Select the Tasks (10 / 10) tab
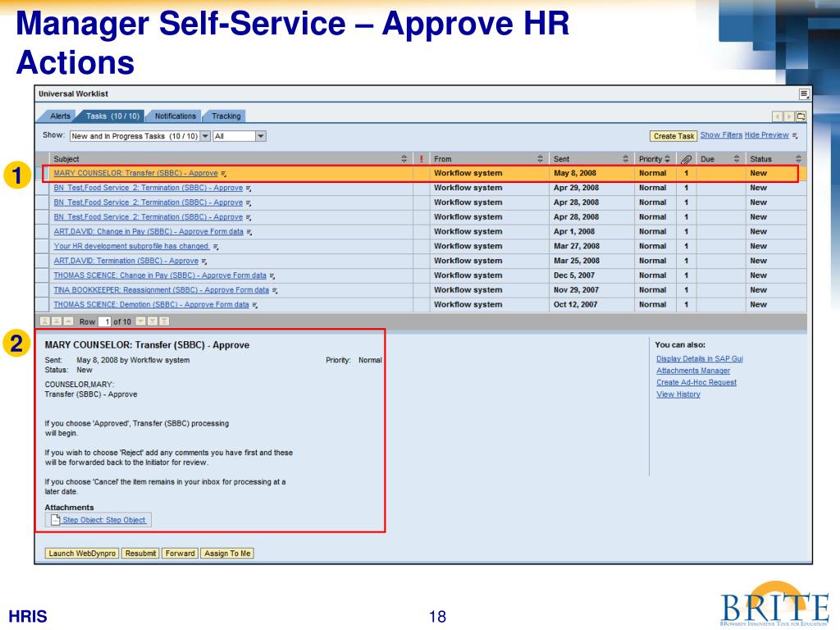 pos(112,116)
